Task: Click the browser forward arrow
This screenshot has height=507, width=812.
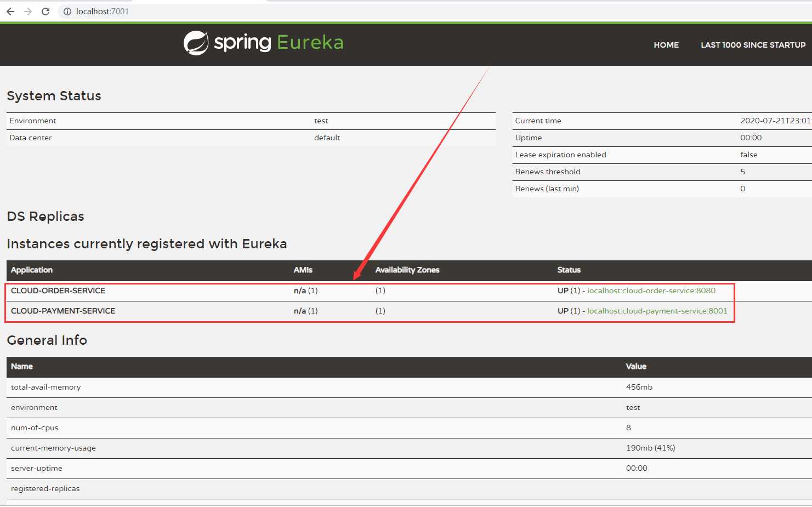Action: tap(28, 12)
